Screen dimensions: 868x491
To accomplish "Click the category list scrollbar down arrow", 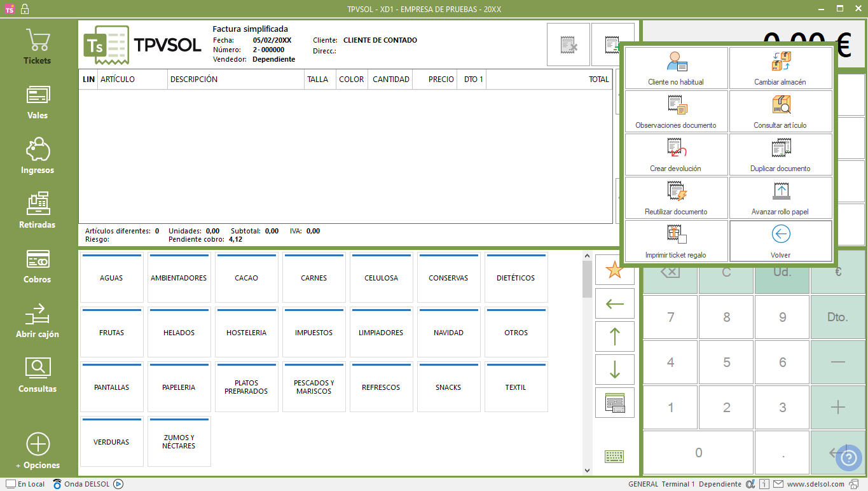I will (587, 471).
